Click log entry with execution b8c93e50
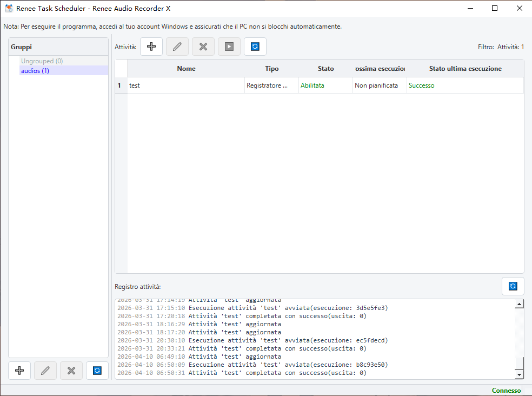Viewport: 532px width, 396px height. 252,365
